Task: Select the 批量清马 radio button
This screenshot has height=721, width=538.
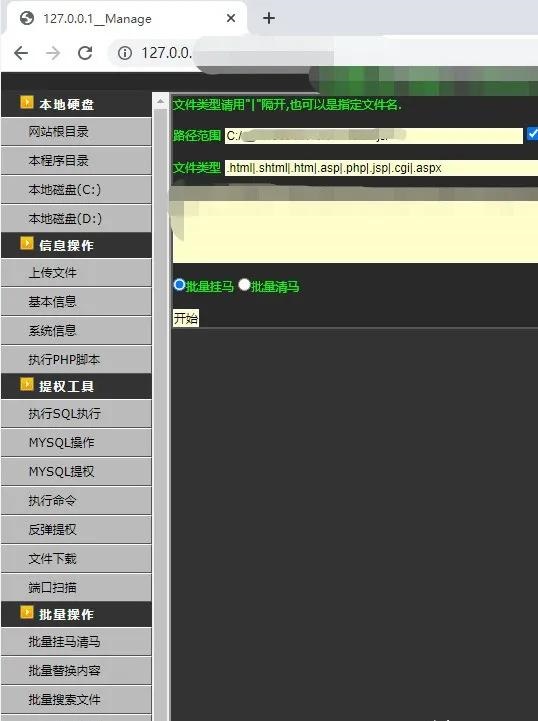Action: [244, 285]
